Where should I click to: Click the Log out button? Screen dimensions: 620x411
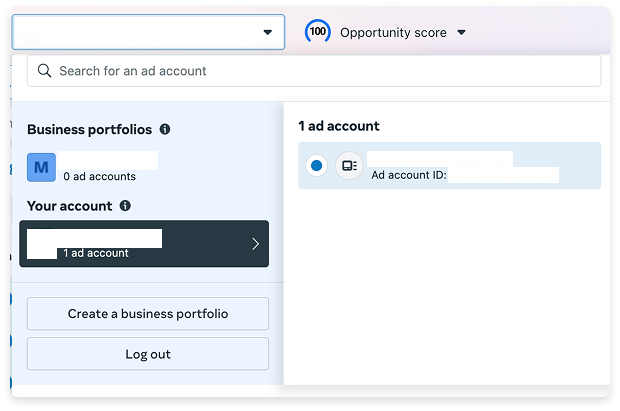148,354
